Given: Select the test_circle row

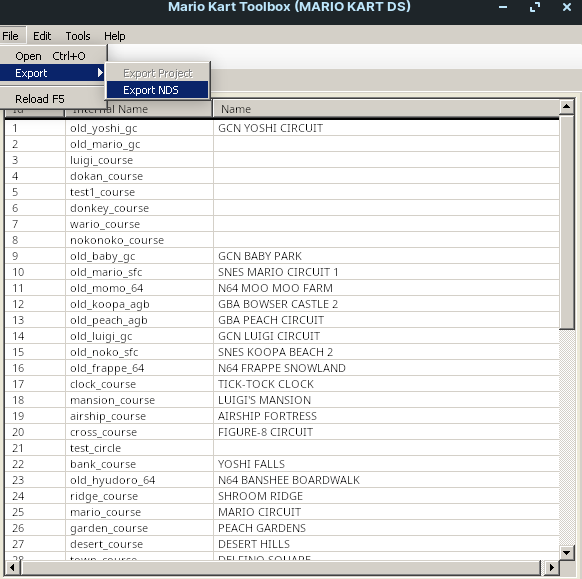Looking at the screenshot, I should coord(282,448).
